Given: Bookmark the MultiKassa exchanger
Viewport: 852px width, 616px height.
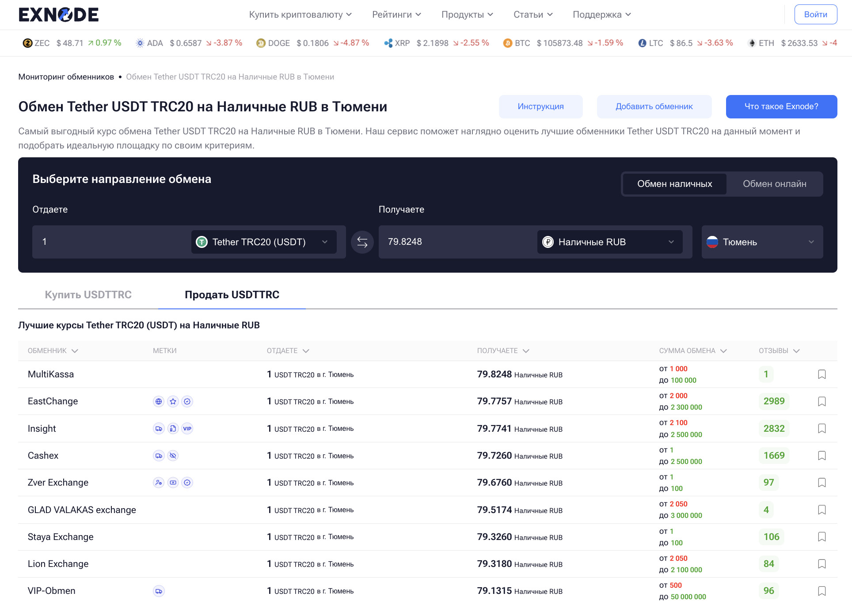Looking at the screenshot, I should tap(822, 374).
